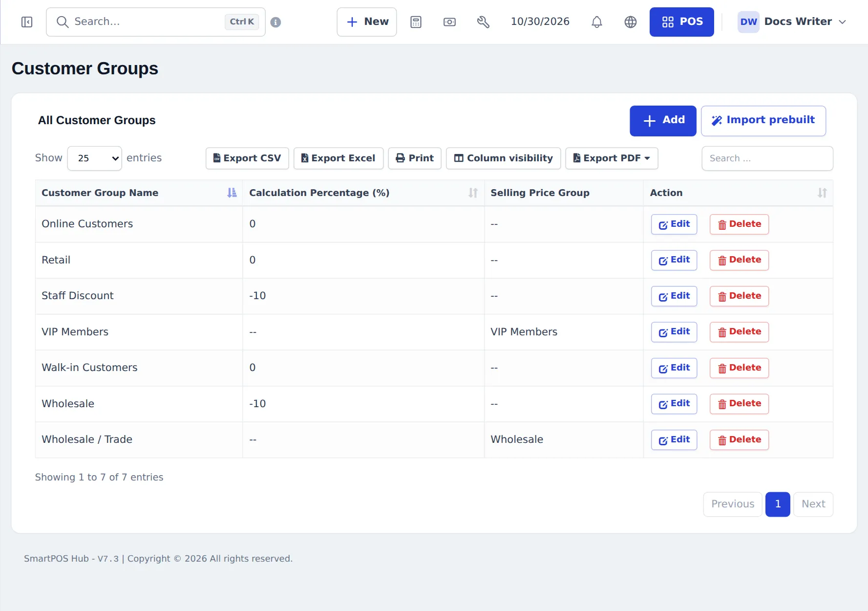Delete the Online Customers group

click(x=739, y=224)
